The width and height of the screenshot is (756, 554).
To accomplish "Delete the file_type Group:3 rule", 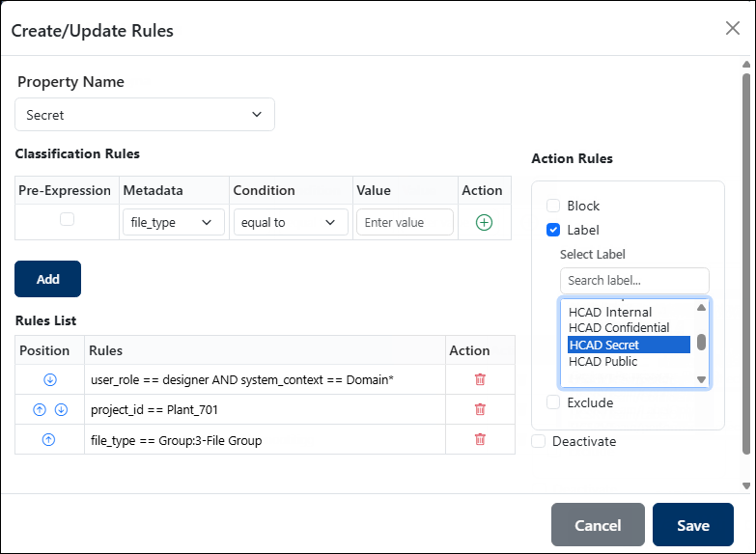I will 480,439.
